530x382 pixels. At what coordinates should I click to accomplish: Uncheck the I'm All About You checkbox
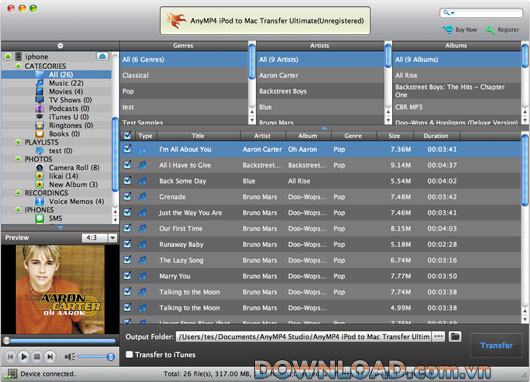pos(127,149)
